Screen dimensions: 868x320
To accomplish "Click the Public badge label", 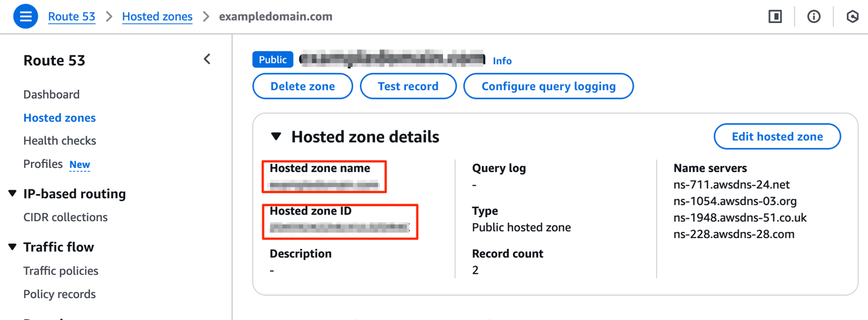I will 273,59.
